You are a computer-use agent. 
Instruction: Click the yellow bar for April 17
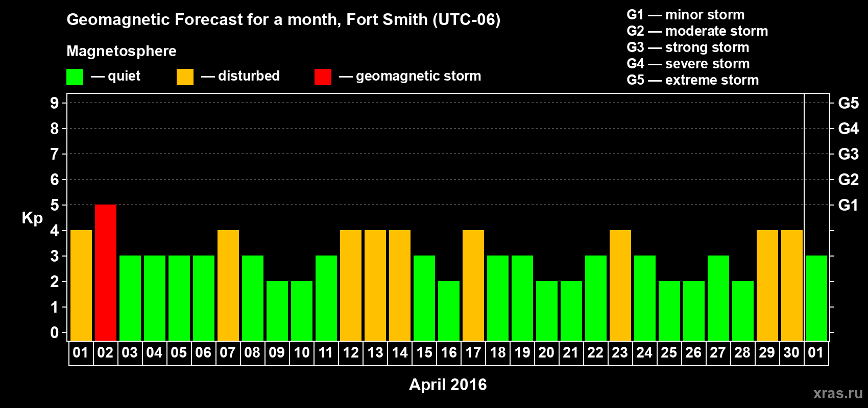(x=473, y=286)
